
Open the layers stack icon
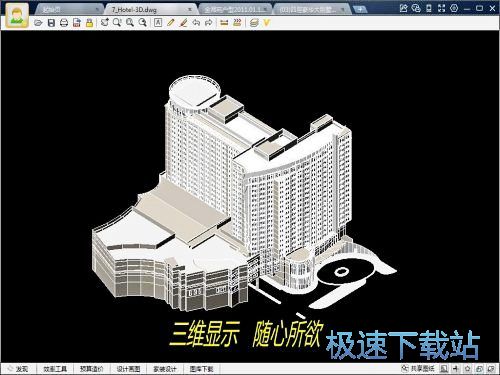tap(254, 23)
